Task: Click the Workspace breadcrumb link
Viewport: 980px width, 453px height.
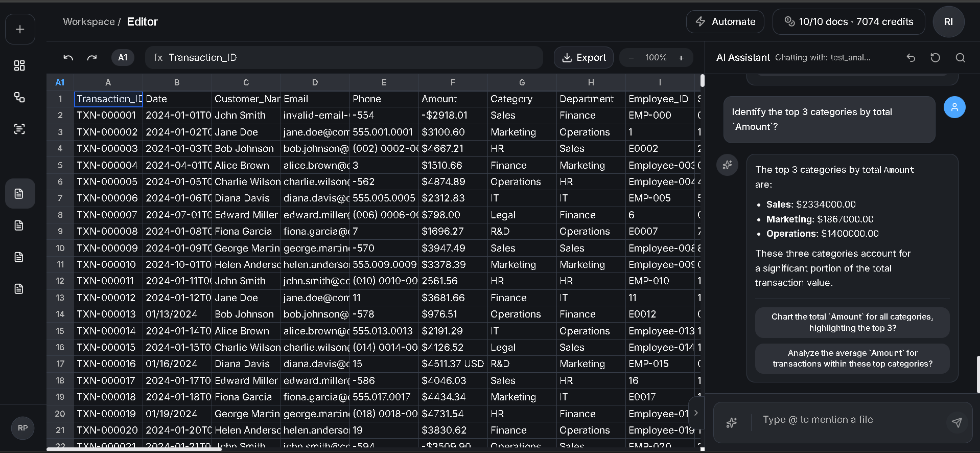Action: 88,21
